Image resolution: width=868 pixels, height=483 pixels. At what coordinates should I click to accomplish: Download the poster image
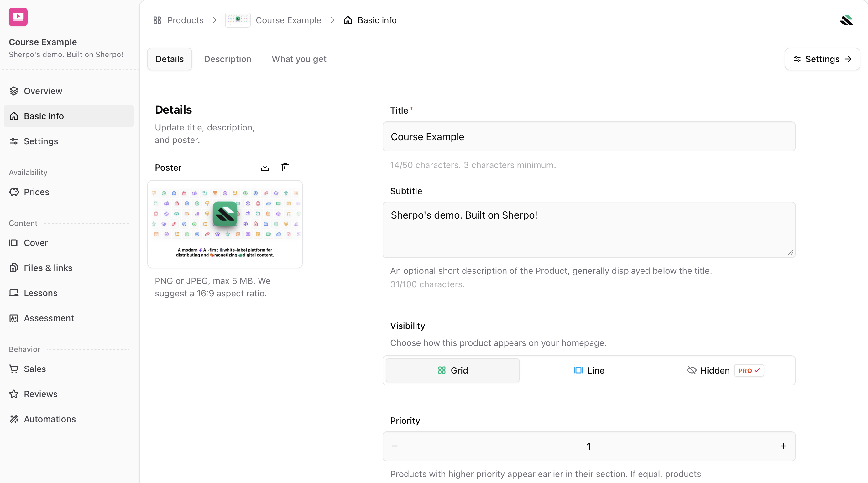265,167
